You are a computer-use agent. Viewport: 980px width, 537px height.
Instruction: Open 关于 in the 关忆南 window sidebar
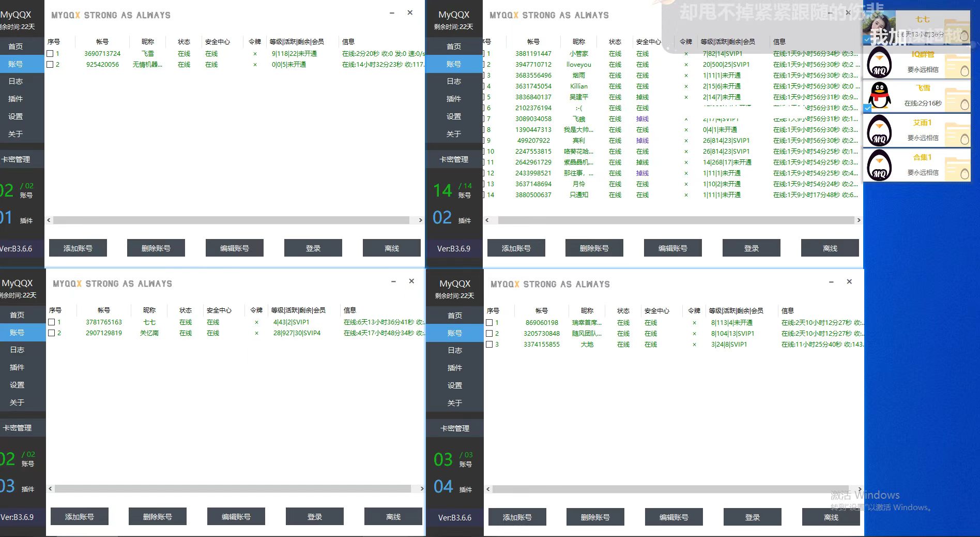[17, 402]
